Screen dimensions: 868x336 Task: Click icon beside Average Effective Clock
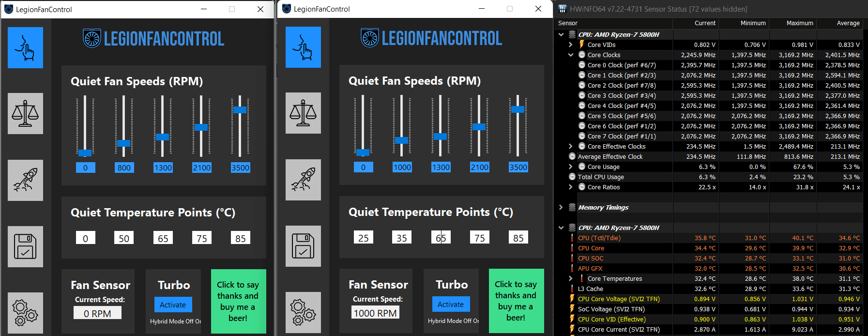click(572, 156)
